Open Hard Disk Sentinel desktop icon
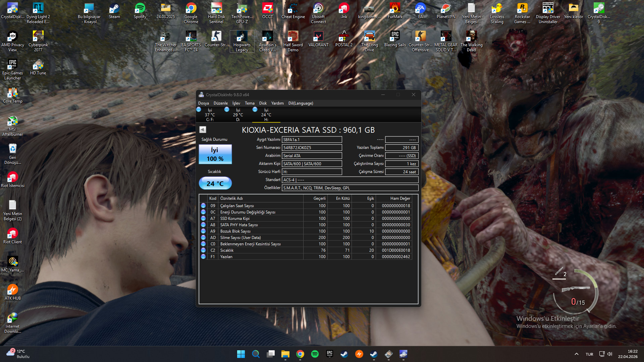The image size is (644, 362). point(216,13)
